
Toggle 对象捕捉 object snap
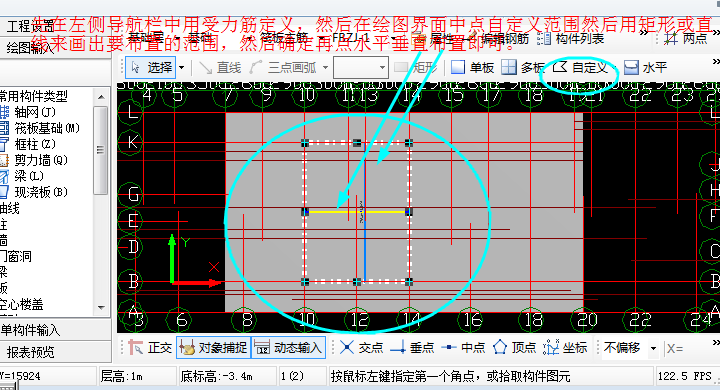tap(214, 348)
